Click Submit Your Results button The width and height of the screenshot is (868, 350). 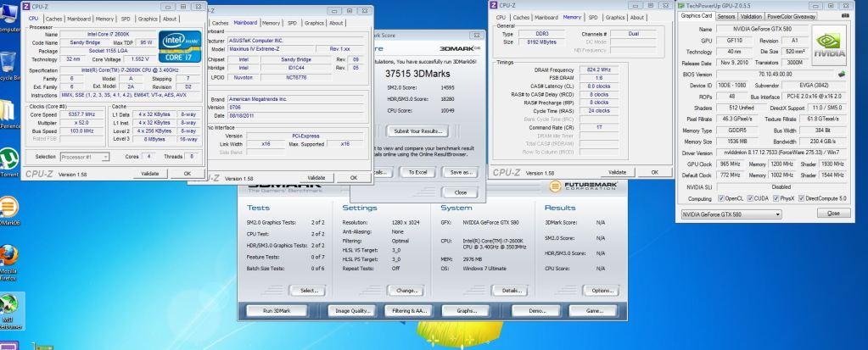(x=417, y=131)
